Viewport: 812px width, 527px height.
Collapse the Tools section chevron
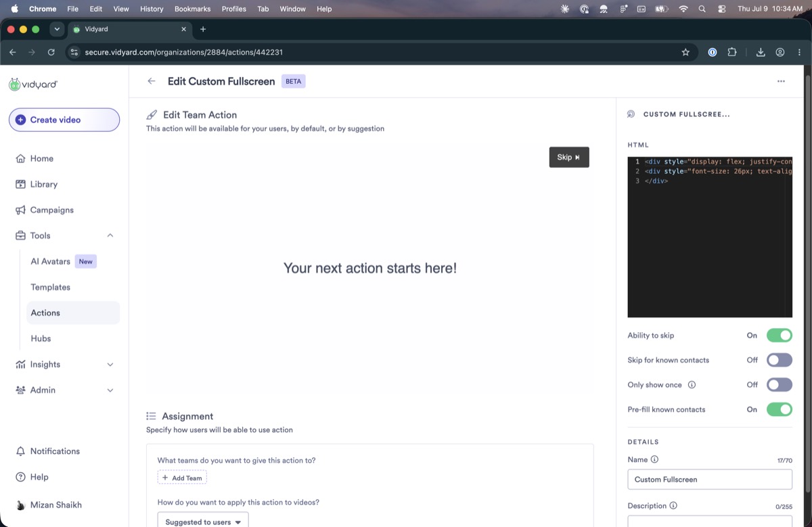(110, 235)
